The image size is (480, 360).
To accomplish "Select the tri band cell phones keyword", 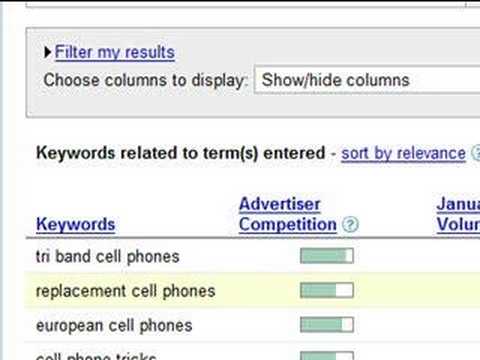I will [x=108, y=257].
